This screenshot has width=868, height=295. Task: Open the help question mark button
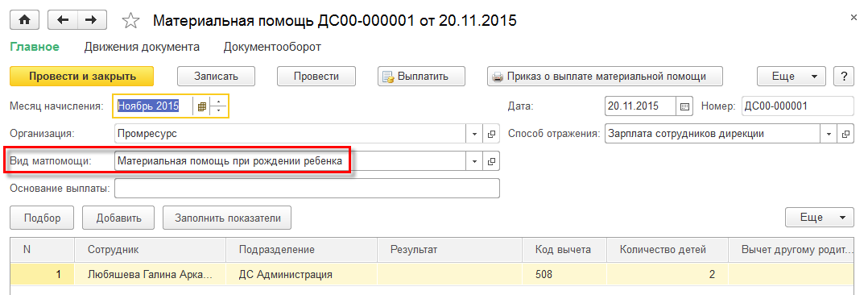click(x=844, y=77)
